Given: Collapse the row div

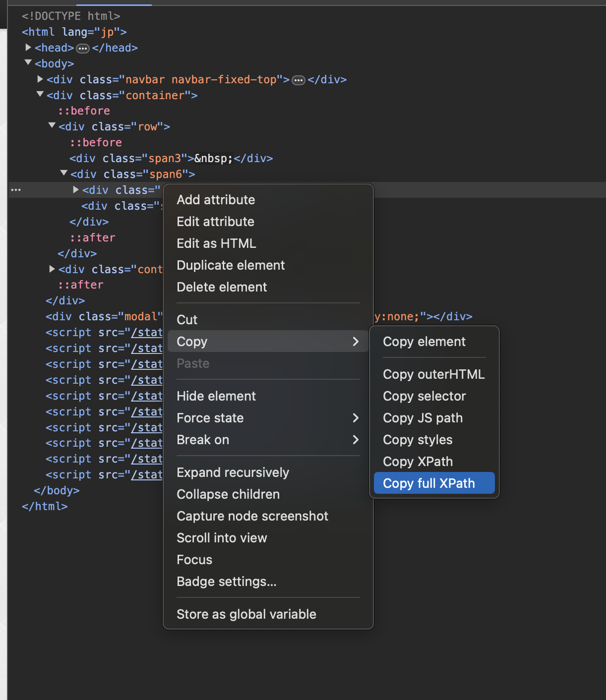Looking at the screenshot, I should pos(52,125).
